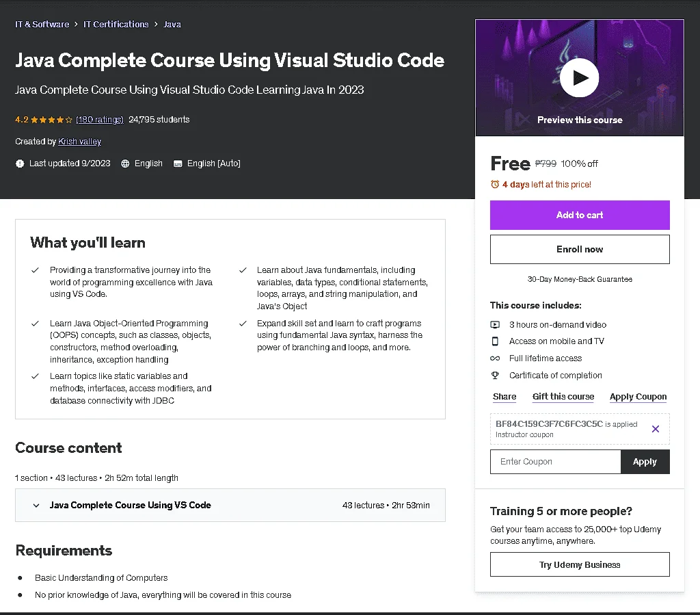Click the on-demand video icon
This screenshot has width=700, height=615.
click(x=495, y=325)
